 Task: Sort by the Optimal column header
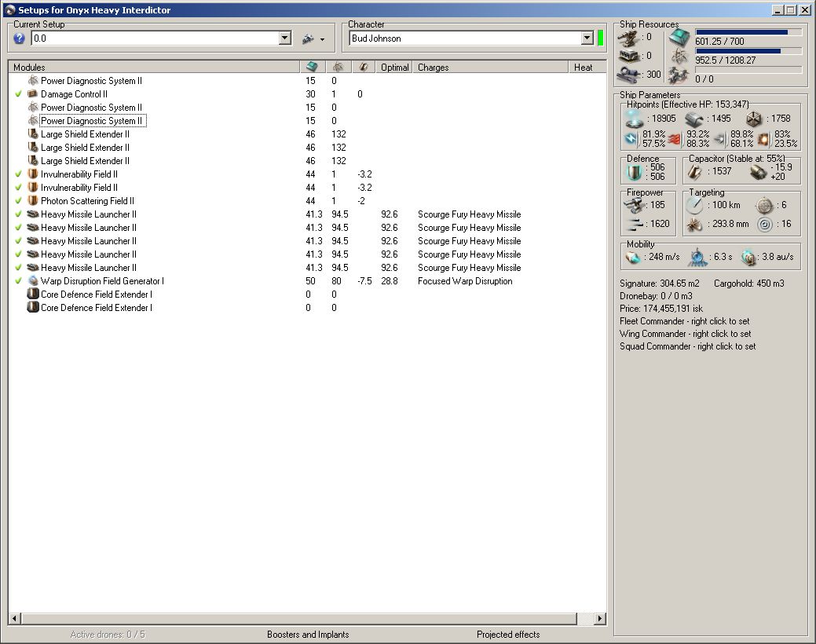coord(394,68)
